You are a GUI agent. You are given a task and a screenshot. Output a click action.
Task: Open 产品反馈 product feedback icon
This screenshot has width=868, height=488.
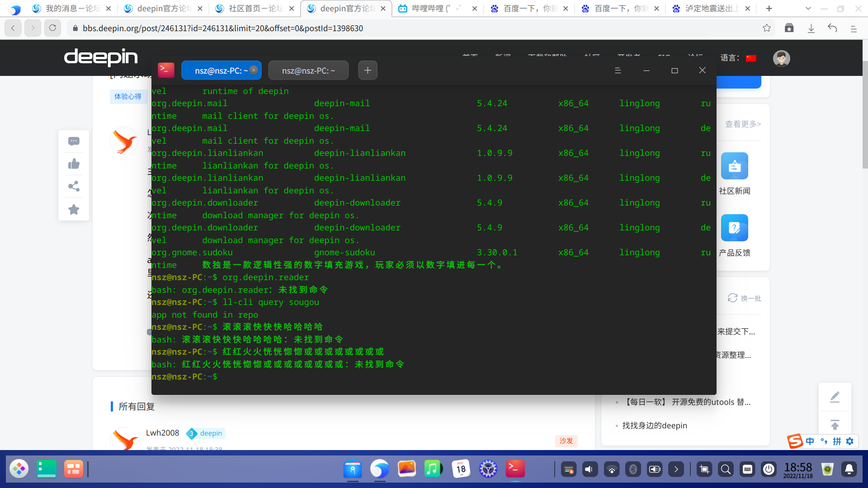coord(734,228)
